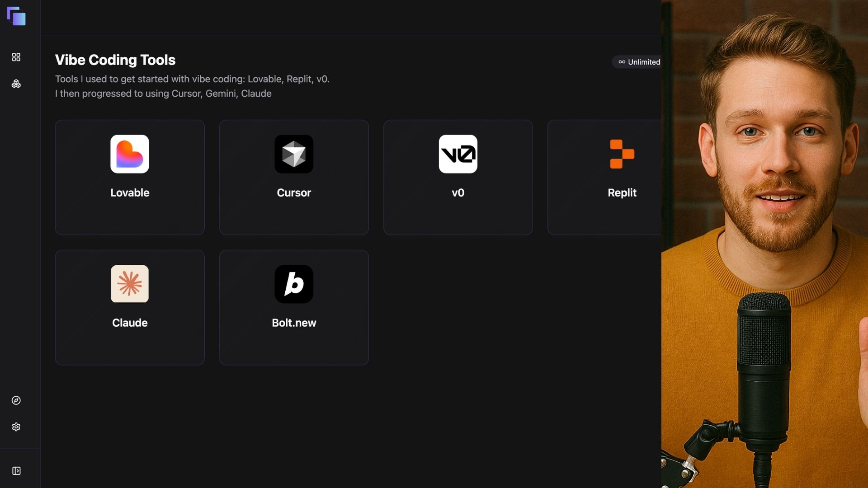868x488 pixels.
Task: Click the Lovable heart logo
Action: pyautogui.click(x=130, y=154)
